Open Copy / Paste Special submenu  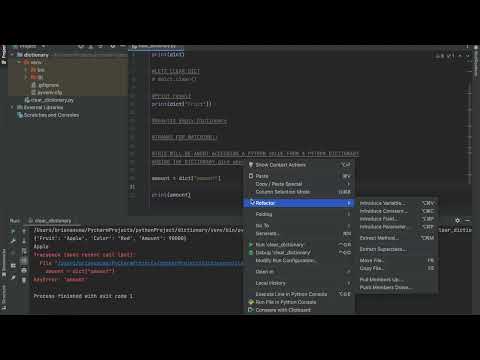[299, 184]
